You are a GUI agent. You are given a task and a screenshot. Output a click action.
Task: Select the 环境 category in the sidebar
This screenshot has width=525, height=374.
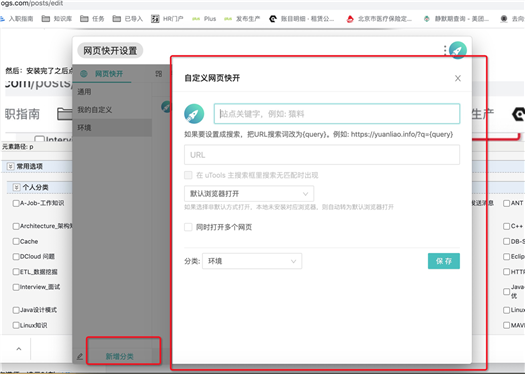[x=112, y=128]
